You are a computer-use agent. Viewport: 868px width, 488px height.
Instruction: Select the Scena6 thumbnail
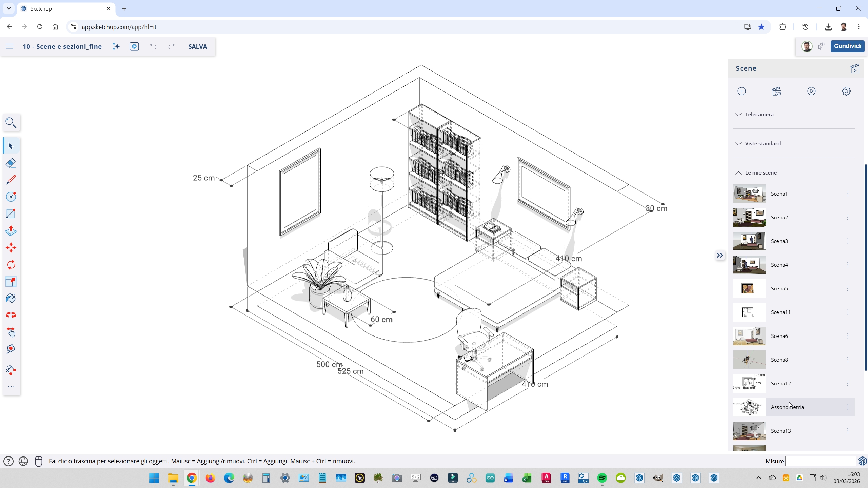pos(749,336)
